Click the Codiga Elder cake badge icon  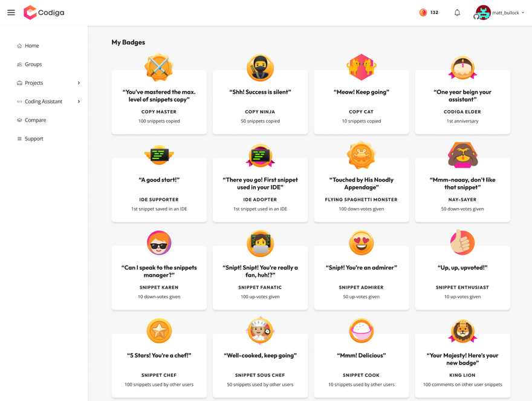[462, 68]
